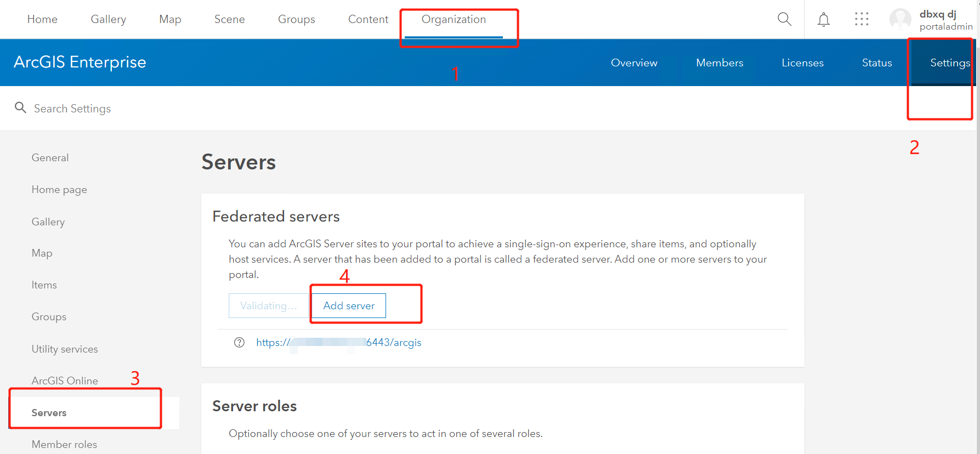This screenshot has height=454, width=980.
Task: Open the Content tab
Action: tap(368, 19)
